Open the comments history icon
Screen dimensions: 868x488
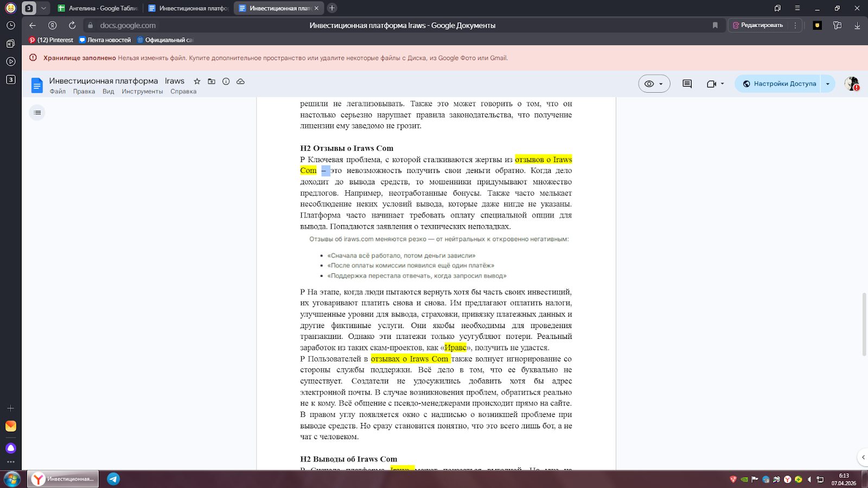click(687, 84)
